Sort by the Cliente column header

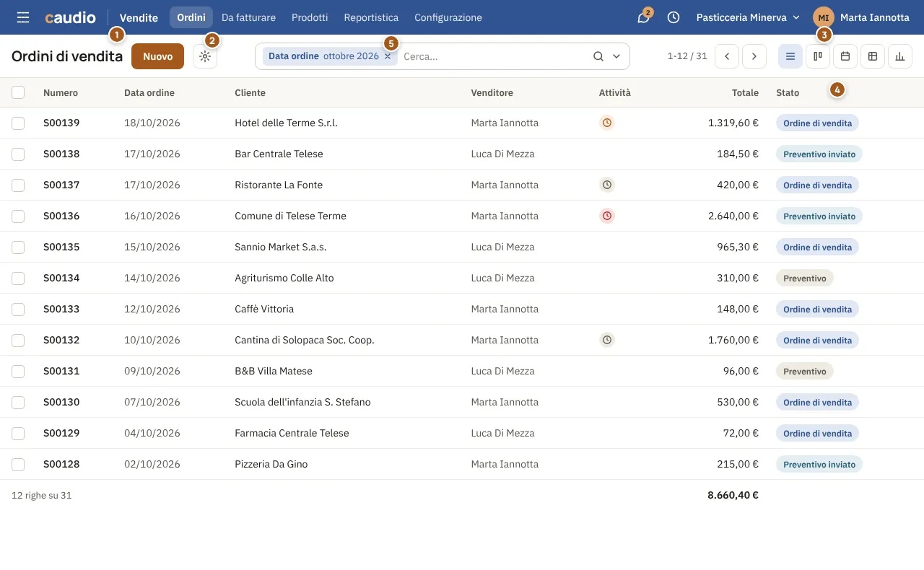pos(250,92)
